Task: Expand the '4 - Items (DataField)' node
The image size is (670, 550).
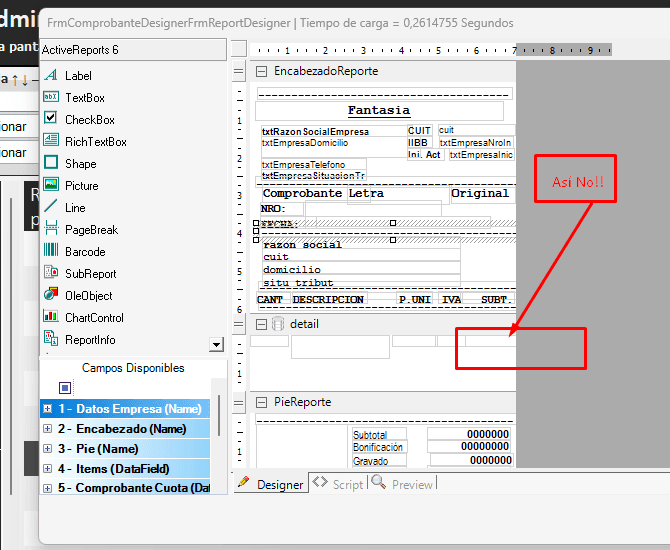Action: click(47, 469)
